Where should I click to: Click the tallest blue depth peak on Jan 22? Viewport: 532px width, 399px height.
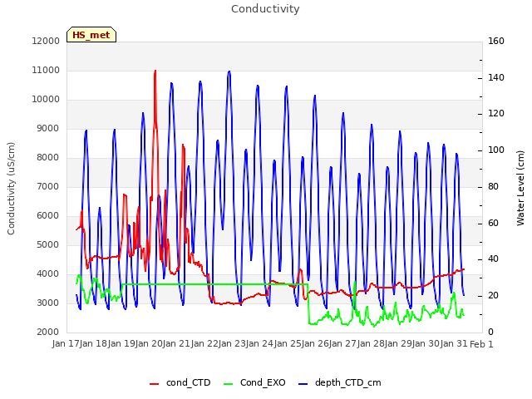229,72
